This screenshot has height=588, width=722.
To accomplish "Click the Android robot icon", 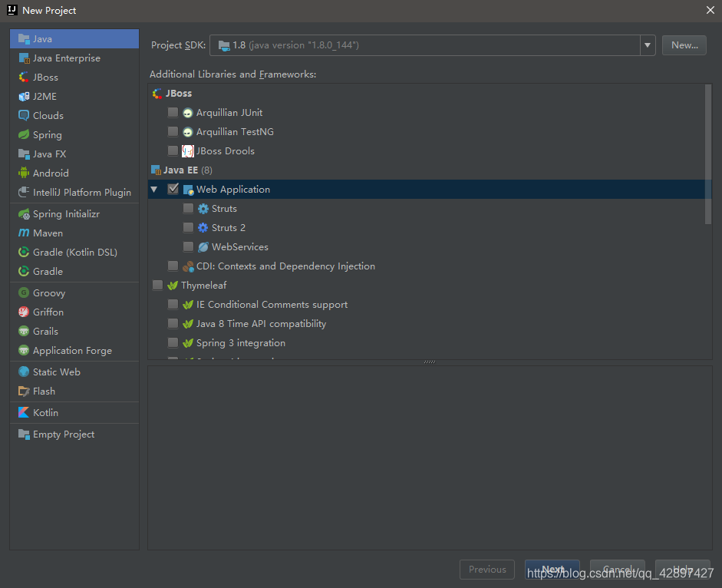I will pos(24,173).
